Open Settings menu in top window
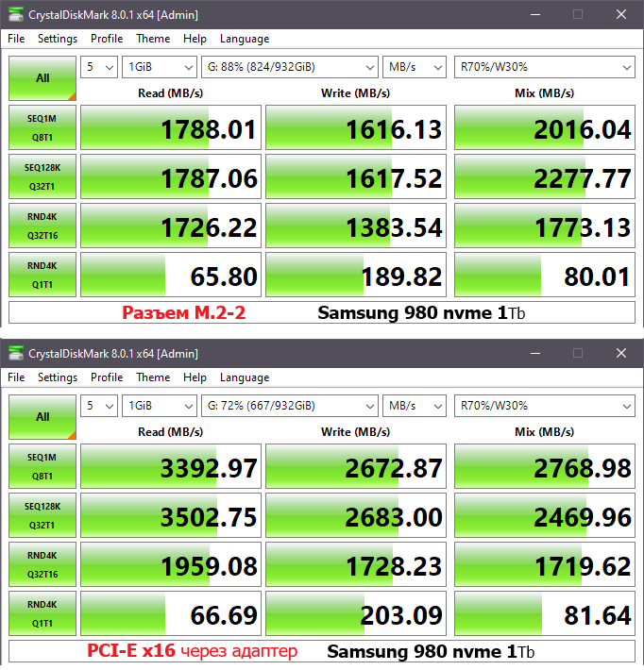The height and width of the screenshot is (670, 644). click(x=58, y=39)
